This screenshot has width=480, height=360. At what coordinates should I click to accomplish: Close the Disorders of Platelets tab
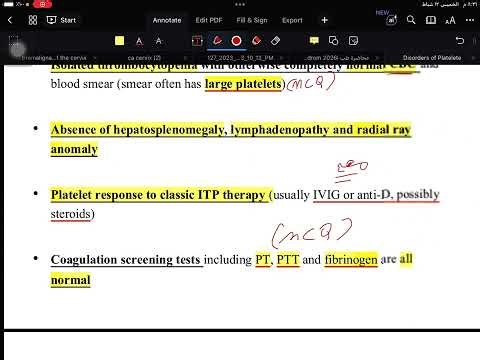(x=473, y=58)
